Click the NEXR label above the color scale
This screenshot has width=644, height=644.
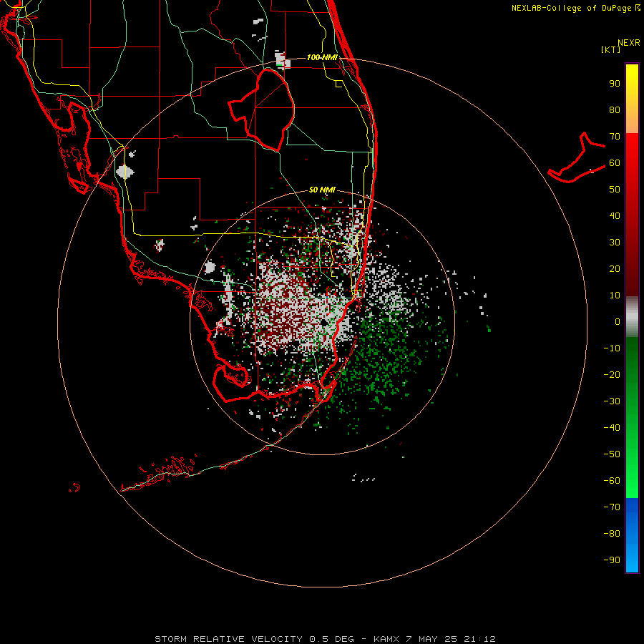629,43
